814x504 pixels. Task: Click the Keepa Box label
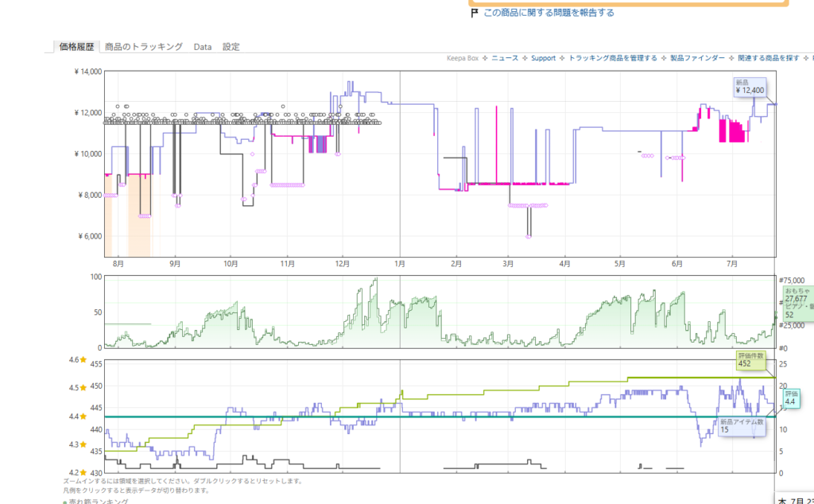[463, 58]
